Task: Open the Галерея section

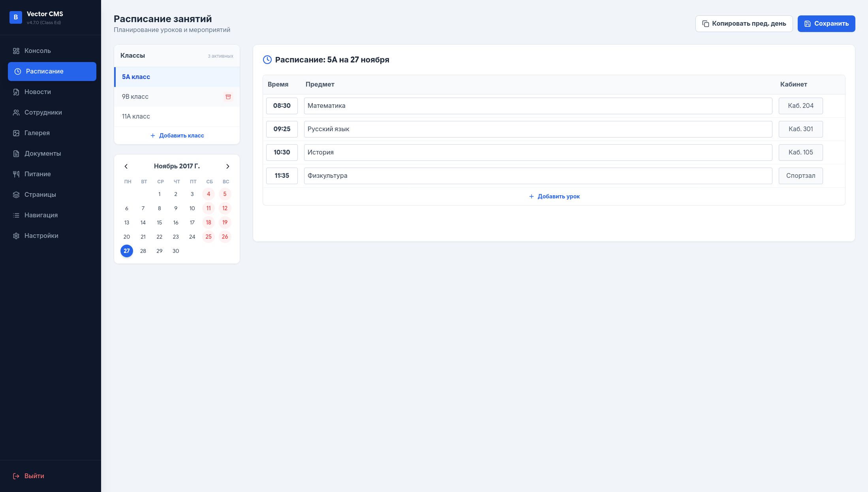Action: click(37, 133)
